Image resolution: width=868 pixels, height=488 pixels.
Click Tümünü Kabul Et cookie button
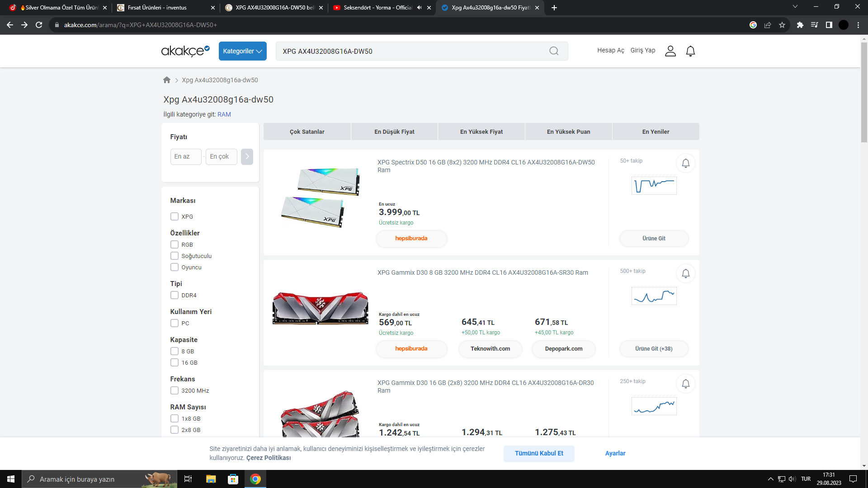pyautogui.click(x=539, y=453)
